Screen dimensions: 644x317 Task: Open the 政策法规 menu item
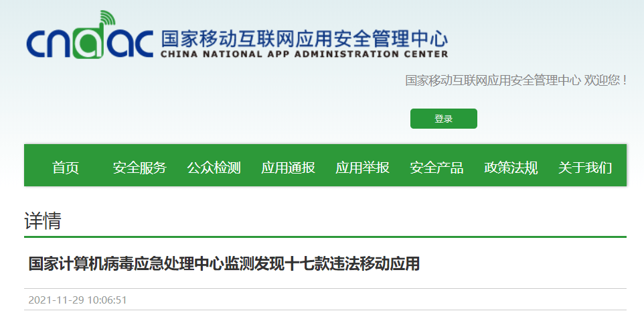(x=511, y=168)
